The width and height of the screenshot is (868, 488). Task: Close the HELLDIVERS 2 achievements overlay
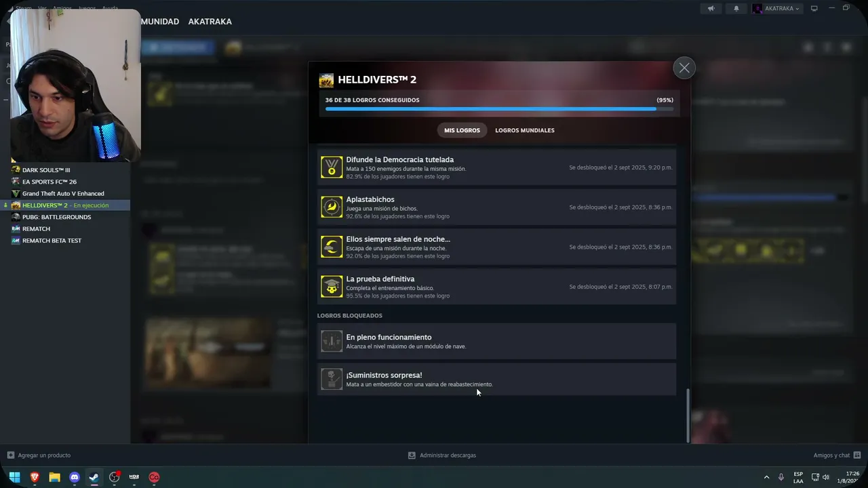684,68
